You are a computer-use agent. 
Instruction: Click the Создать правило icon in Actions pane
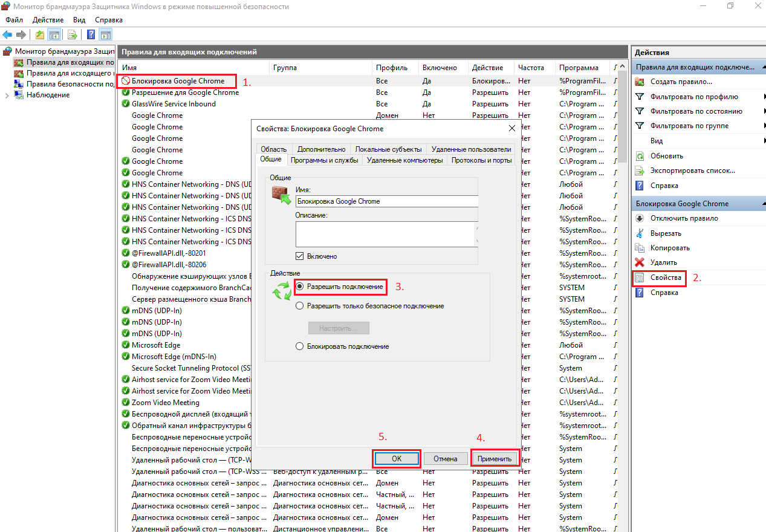tap(640, 82)
